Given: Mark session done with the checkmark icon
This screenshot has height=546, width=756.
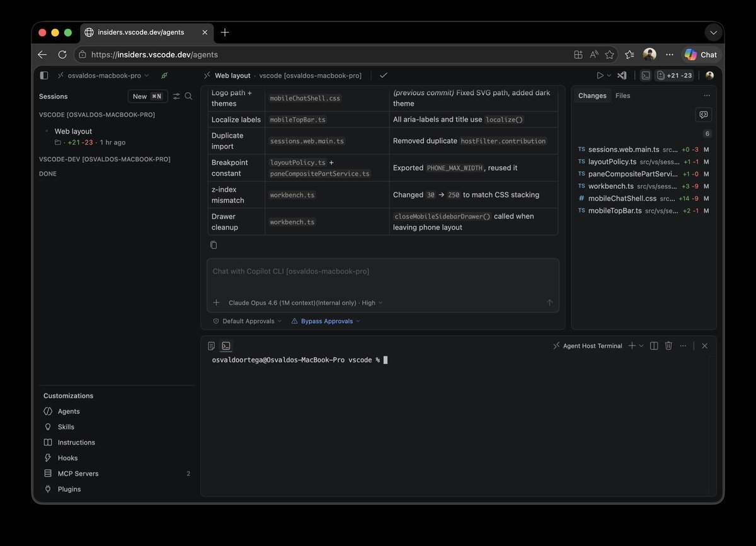Looking at the screenshot, I should tap(383, 76).
